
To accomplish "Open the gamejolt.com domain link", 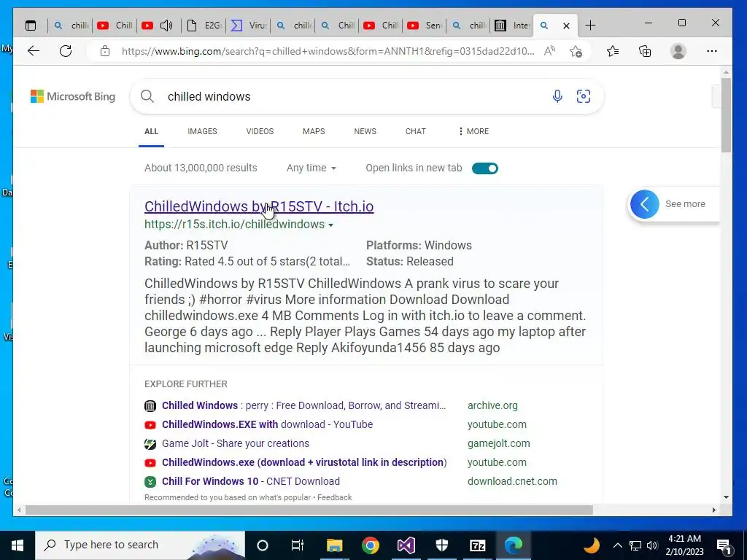I will point(498,444).
